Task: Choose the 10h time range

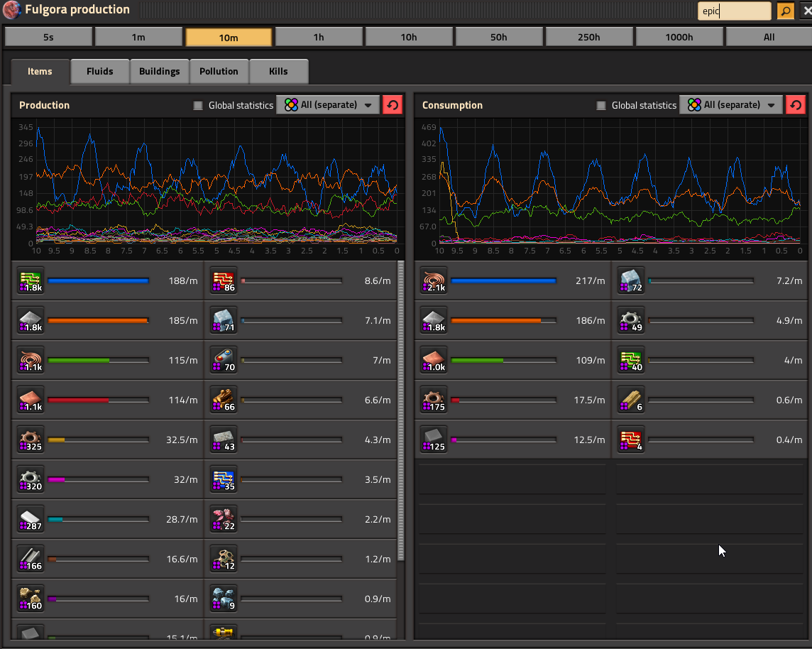Action: (409, 38)
